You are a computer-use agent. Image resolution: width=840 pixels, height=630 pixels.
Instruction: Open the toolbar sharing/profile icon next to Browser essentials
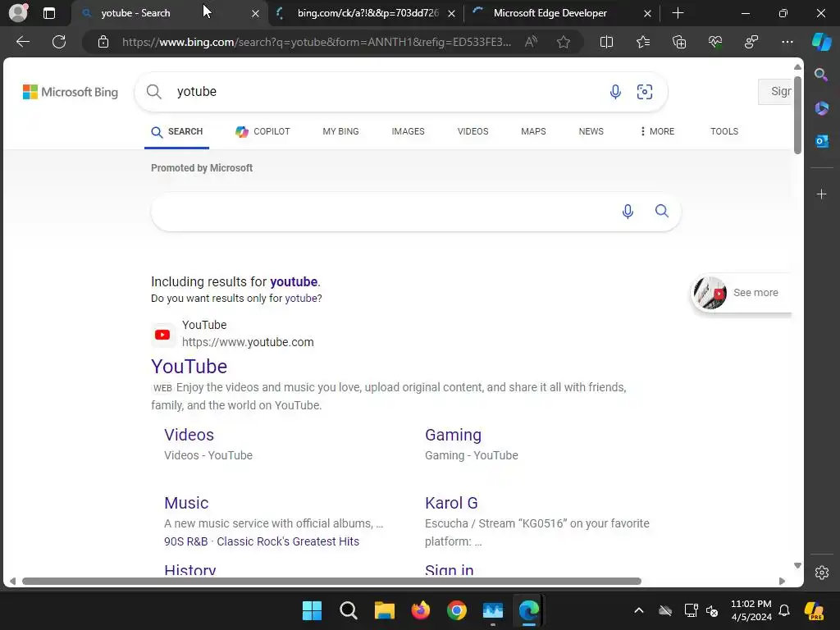[x=751, y=42]
